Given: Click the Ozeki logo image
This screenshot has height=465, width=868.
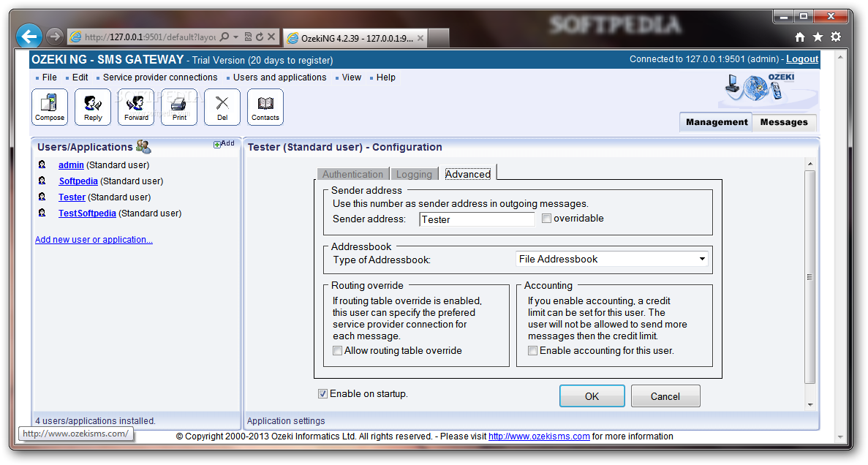Looking at the screenshot, I should point(769,88).
